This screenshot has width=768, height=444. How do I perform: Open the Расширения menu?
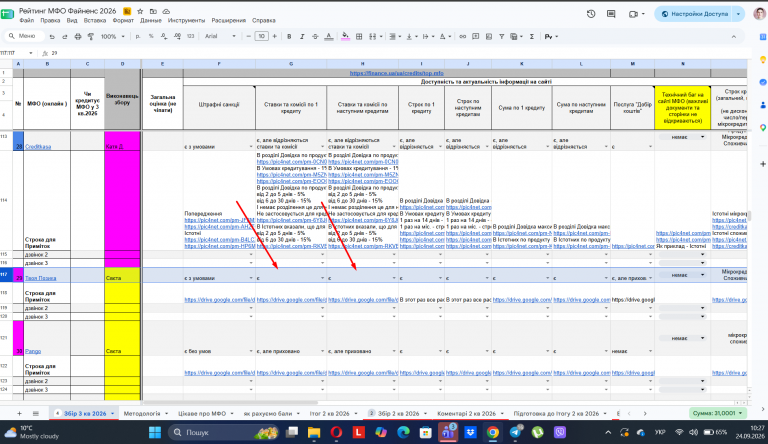pos(228,21)
